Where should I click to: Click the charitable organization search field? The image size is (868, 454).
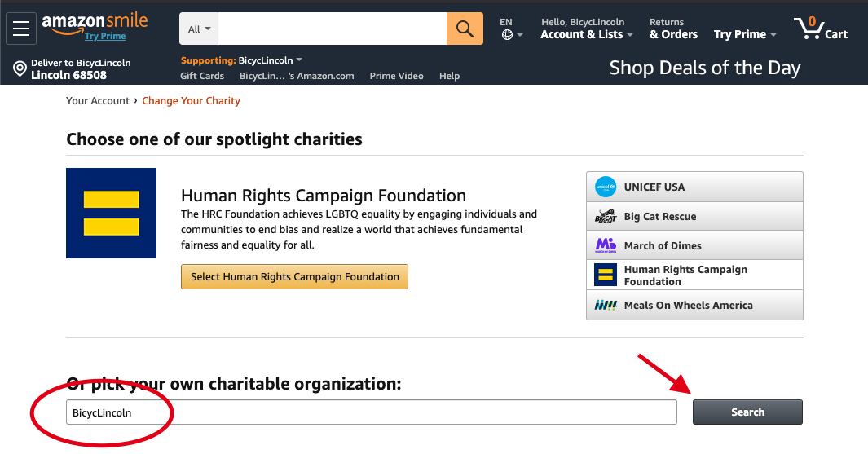pos(372,412)
